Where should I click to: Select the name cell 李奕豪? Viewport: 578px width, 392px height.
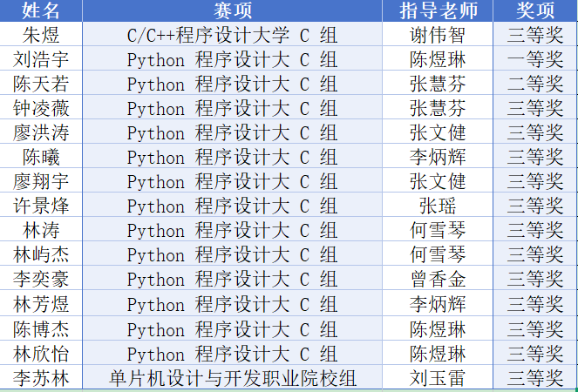[41, 278]
